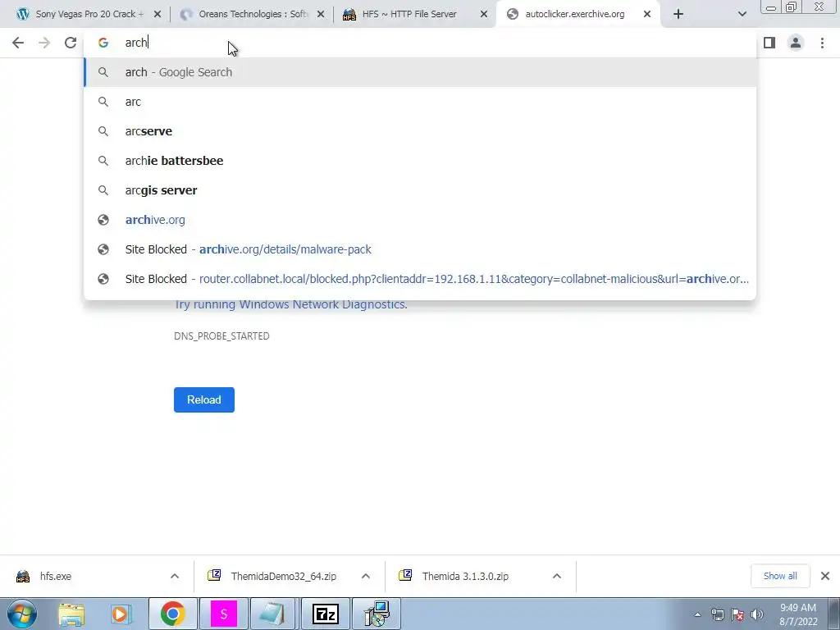The height and width of the screenshot is (630, 840).
Task: Launch Windows Media Player from taskbar
Action: [121, 614]
